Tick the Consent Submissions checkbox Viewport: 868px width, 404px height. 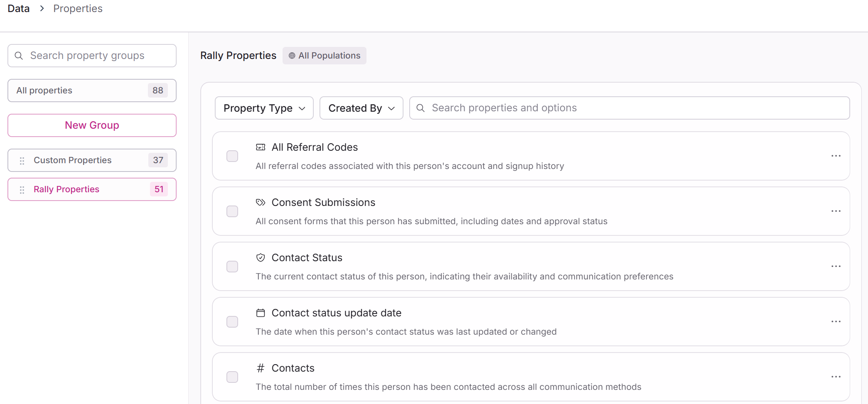[x=232, y=211]
